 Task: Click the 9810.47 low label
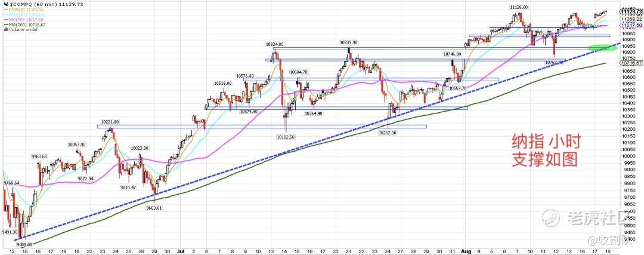[128, 188]
